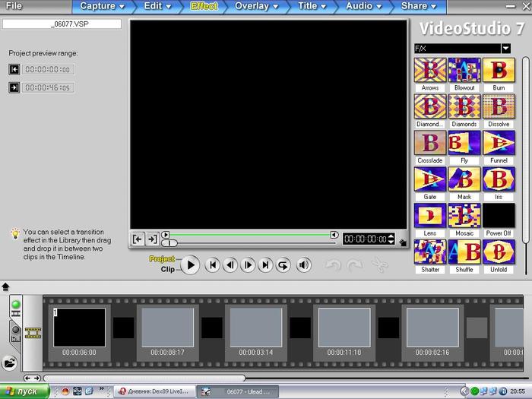Click the storyboard horizontal scrollbar
The width and height of the screenshot is (532, 399).
pyautogui.click(x=144, y=378)
